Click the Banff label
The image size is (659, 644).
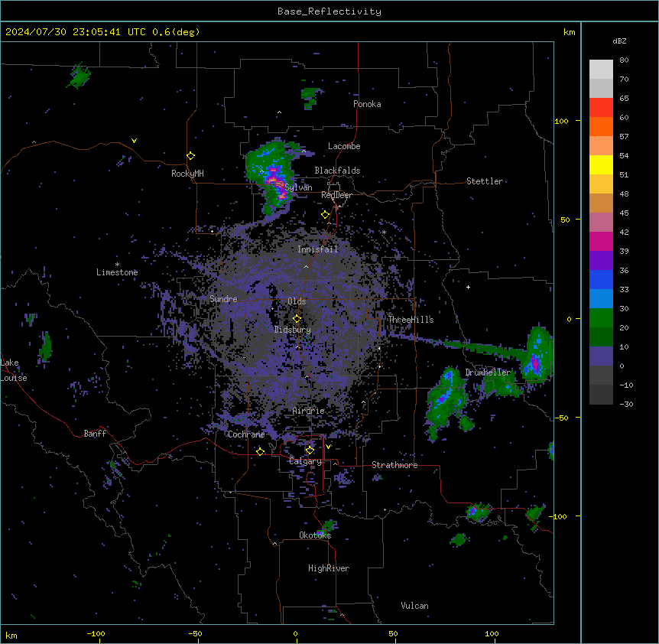pos(95,434)
